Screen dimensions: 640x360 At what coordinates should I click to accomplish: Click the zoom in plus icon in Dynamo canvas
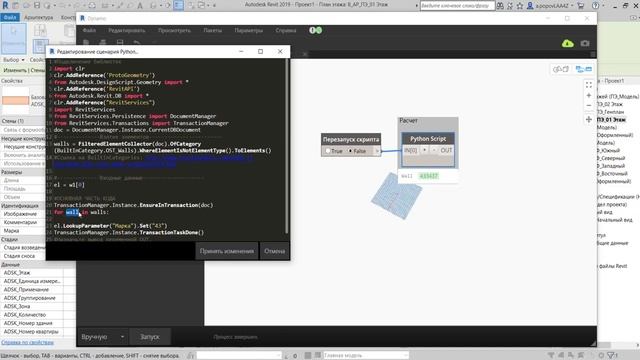coord(589,96)
